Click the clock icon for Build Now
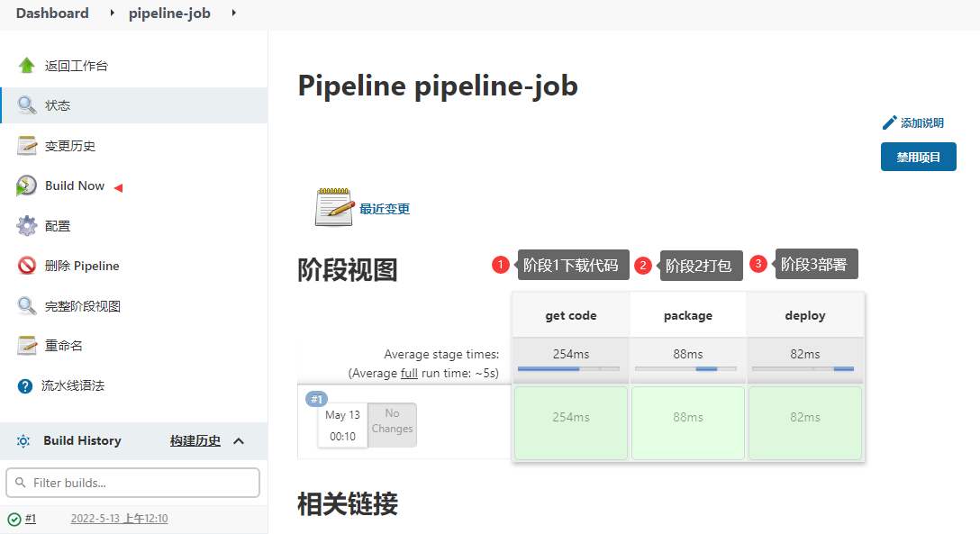This screenshot has height=534, width=980. tap(26, 186)
